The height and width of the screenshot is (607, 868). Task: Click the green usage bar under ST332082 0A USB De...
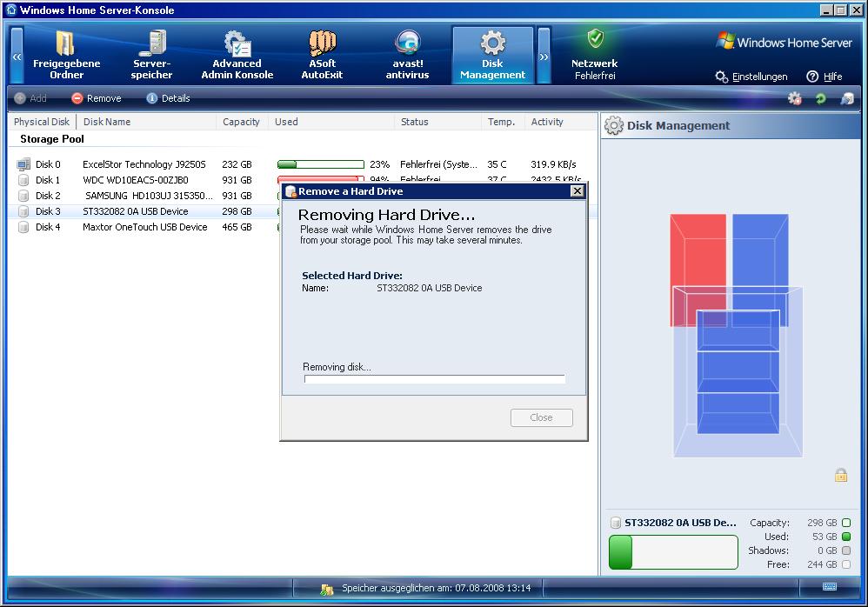point(673,551)
